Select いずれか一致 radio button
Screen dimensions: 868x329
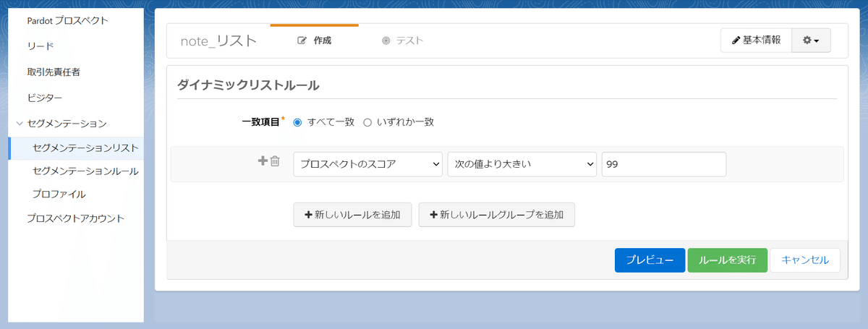coord(367,122)
